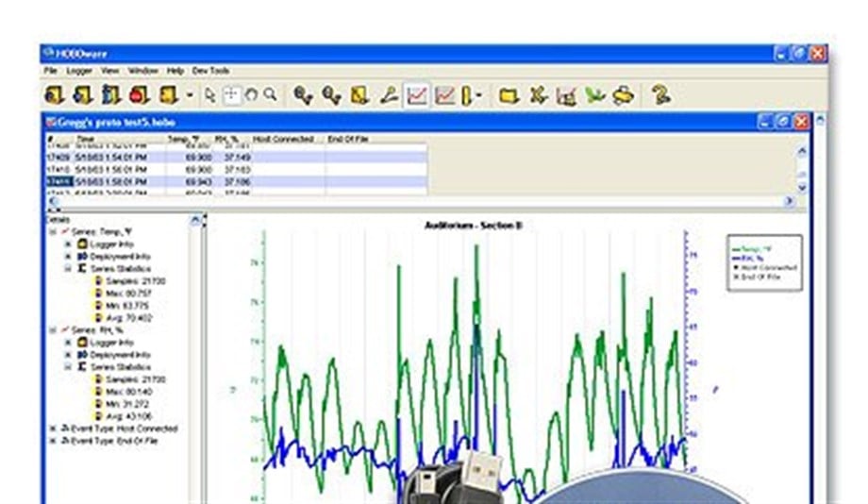Click the printer icon in toolbar

(x=622, y=95)
